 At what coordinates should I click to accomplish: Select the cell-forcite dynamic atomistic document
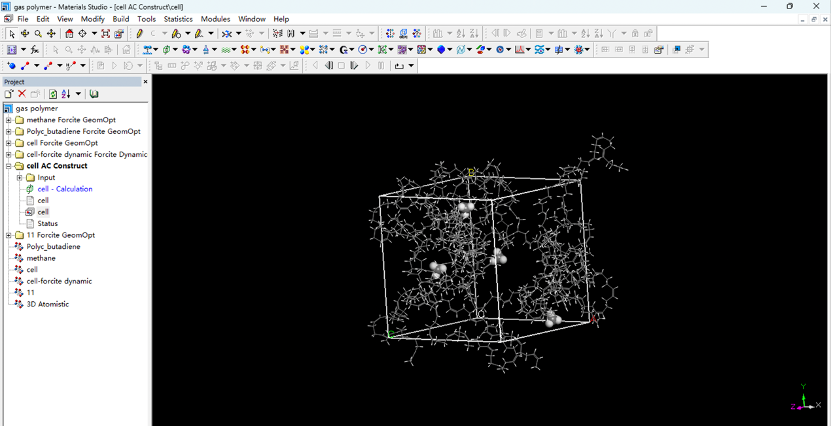pos(59,281)
